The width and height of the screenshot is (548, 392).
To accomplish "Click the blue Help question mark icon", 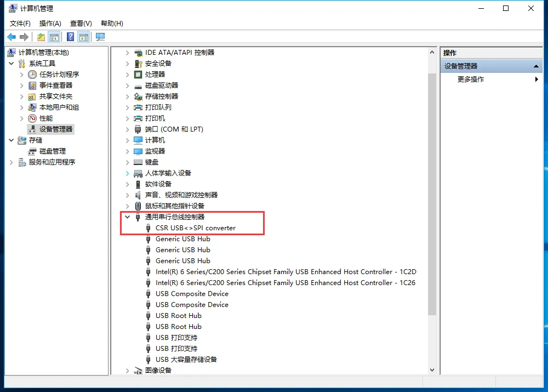I will 71,37.
